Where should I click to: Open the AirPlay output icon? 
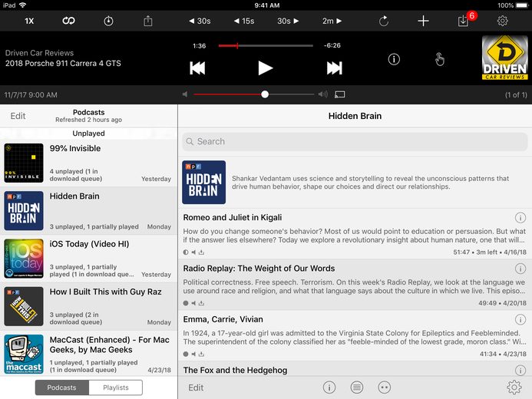point(339,94)
